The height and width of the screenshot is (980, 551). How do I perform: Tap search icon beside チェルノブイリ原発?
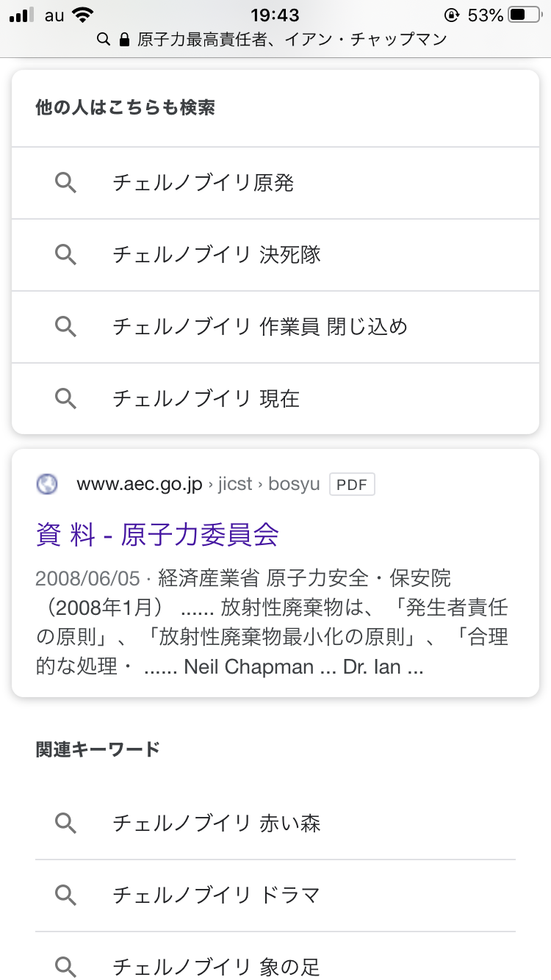pos(66,183)
